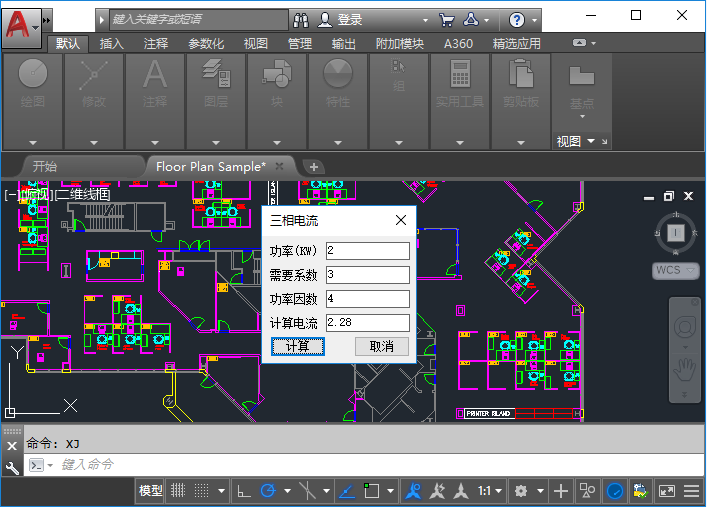Click the 模型 model space button
Image resolution: width=707 pixels, height=507 pixels.
click(x=151, y=491)
